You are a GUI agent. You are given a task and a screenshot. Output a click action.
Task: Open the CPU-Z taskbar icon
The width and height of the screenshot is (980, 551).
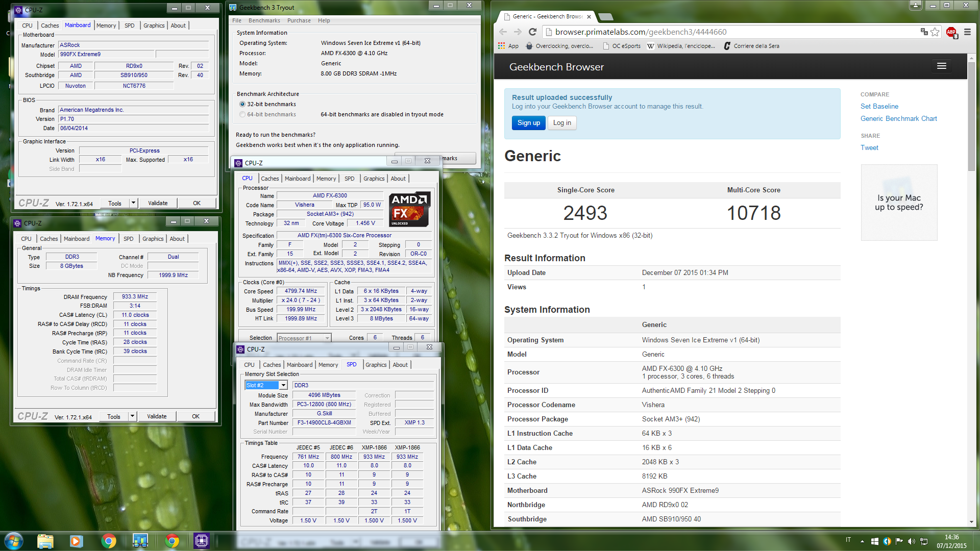point(201,541)
